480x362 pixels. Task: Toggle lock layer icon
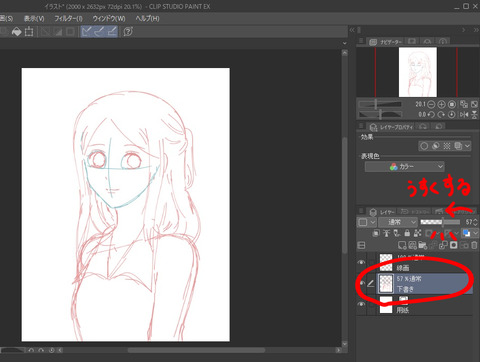point(407,233)
